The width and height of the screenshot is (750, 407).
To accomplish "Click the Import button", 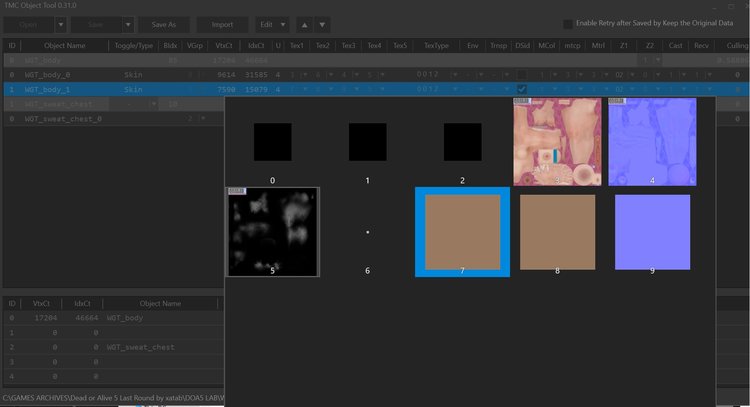I will [x=222, y=25].
